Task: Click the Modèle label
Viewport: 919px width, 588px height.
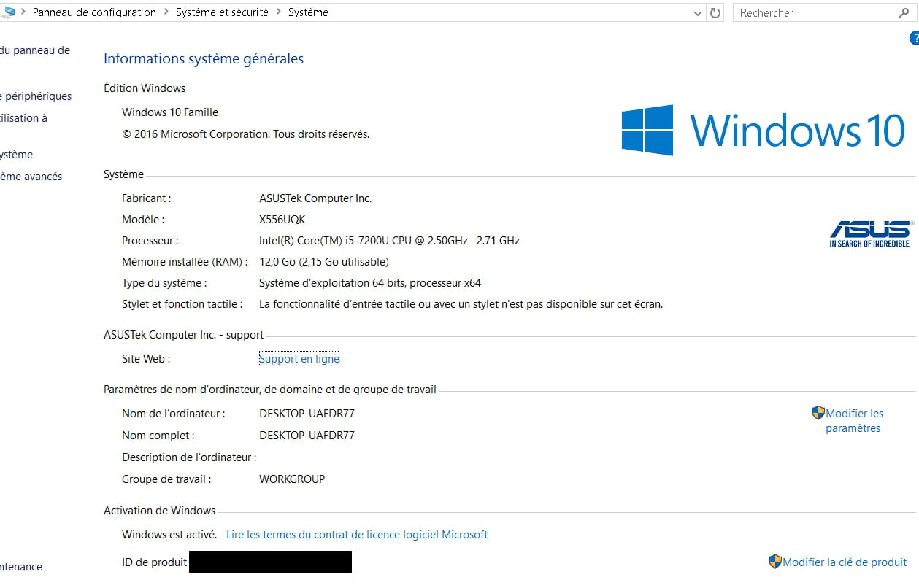Action: 143,220
